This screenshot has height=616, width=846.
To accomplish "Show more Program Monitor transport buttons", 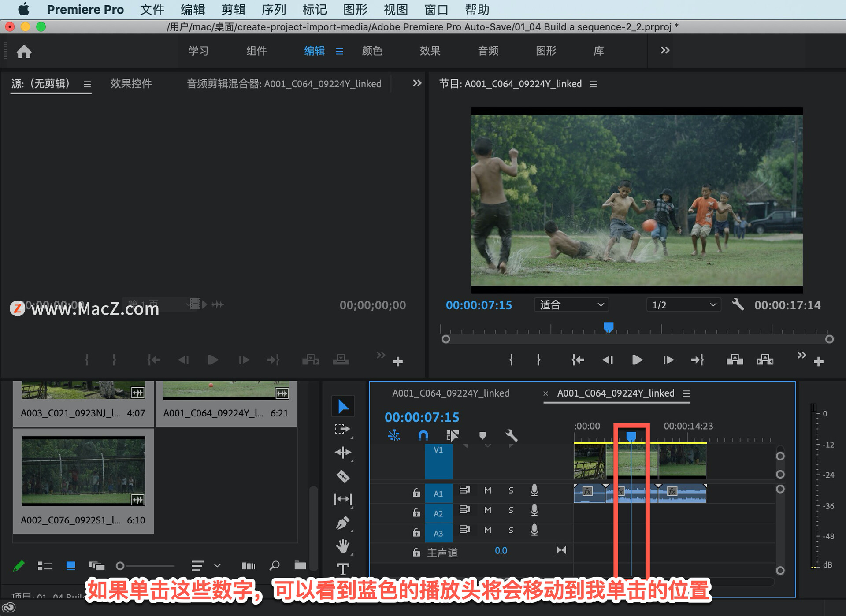I will (801, 355).
